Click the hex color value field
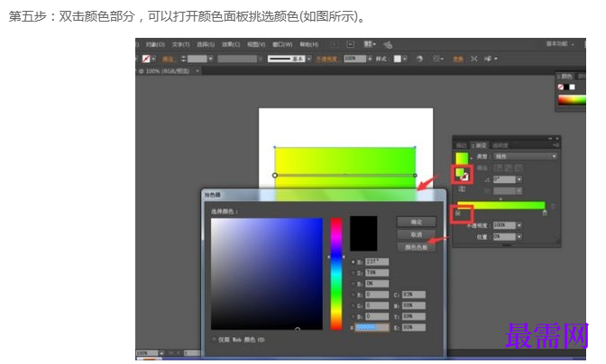 [x=372, y=328]
